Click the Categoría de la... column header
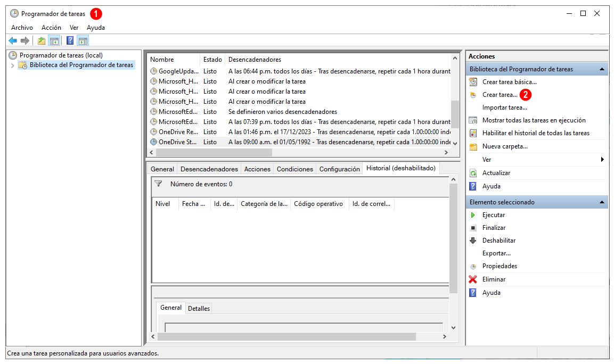This screenshot has width=614, height=364. tap(264, 204)
